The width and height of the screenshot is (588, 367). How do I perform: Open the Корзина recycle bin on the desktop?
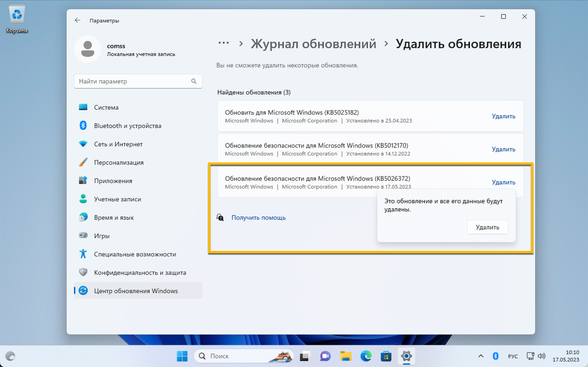pos(17,19)
